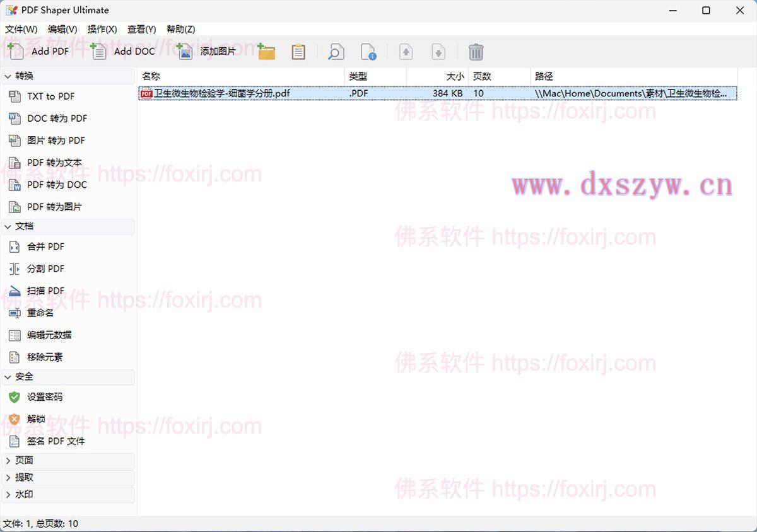
Task: Click the status bar text 文件: 1, 总页数: 10
Action: 41,524
